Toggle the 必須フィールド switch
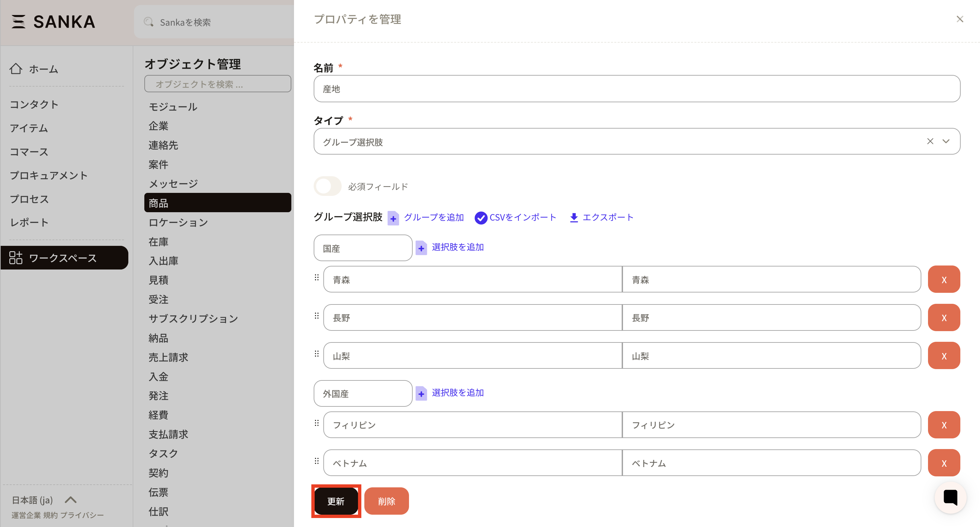Viewport: 980px width, 527px height. [x=328, y=186]
